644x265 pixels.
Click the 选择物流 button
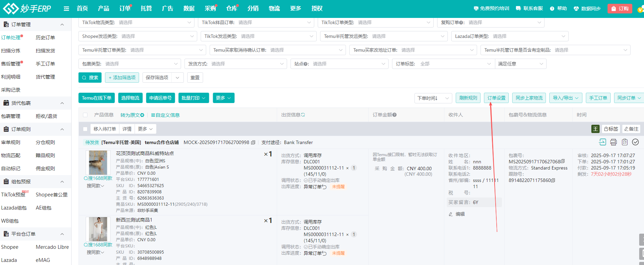(x=130, y=98)
